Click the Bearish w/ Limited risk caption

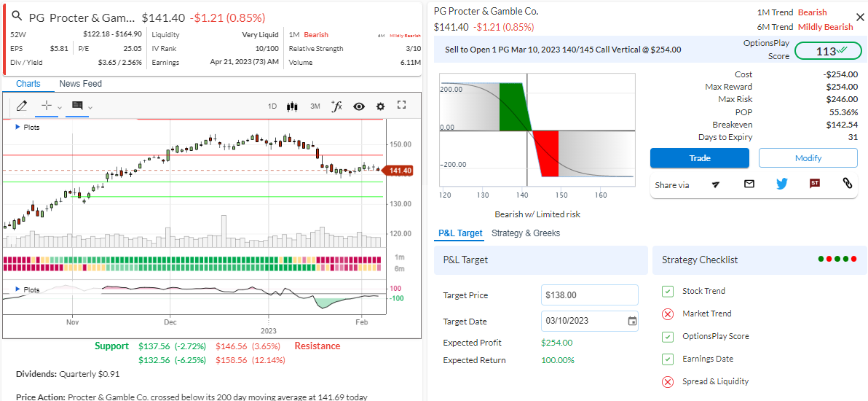pyautogui.click(x=537, y=214)
